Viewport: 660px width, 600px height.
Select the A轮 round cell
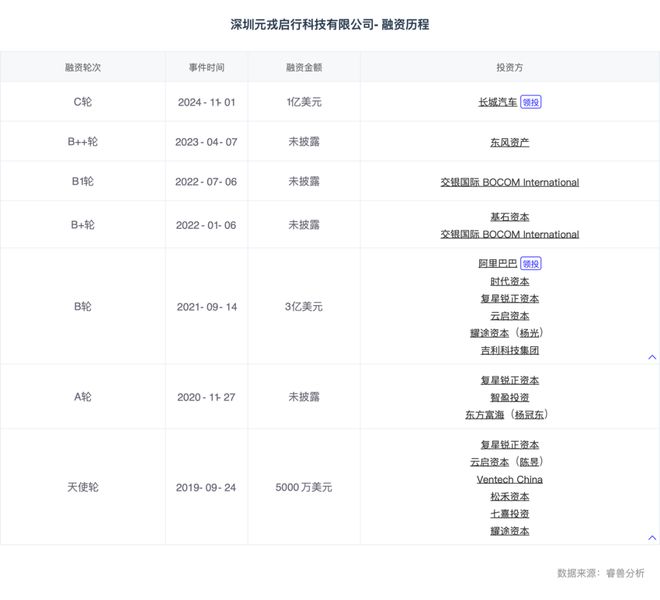pyautogui.click(x=82, y=397)
